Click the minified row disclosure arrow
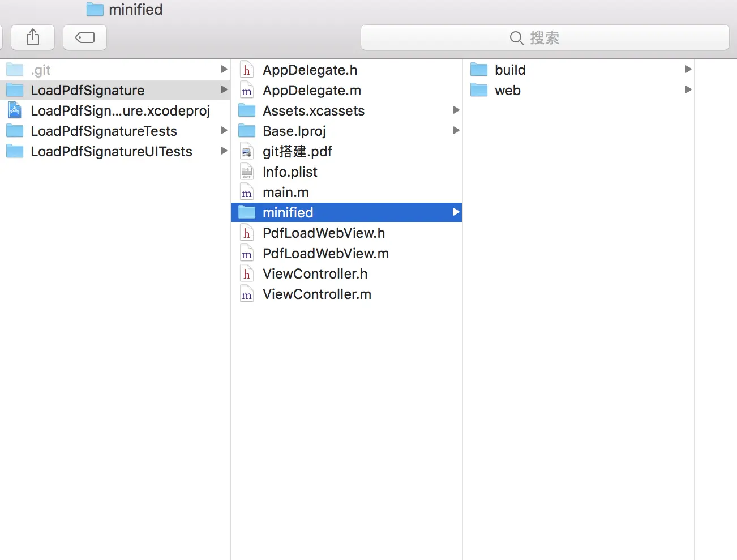The image size is (737, 560). click(x=456, y=212)
